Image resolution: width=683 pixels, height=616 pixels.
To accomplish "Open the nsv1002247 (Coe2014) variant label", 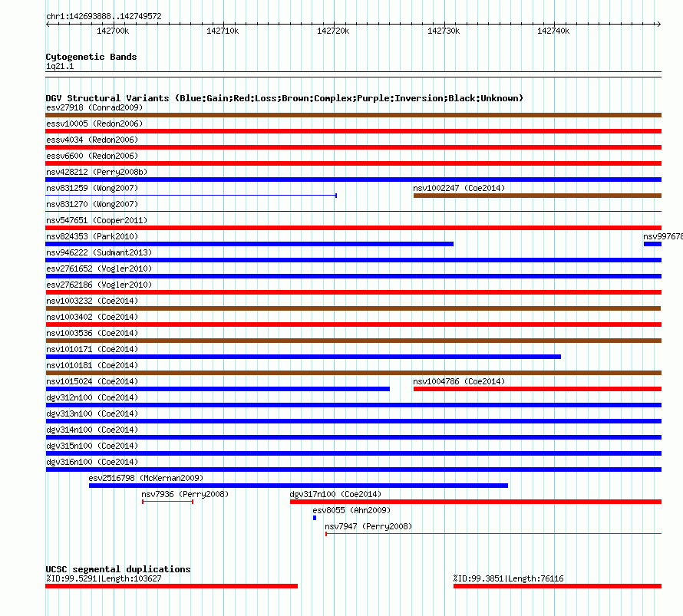I will click(459, 188).
